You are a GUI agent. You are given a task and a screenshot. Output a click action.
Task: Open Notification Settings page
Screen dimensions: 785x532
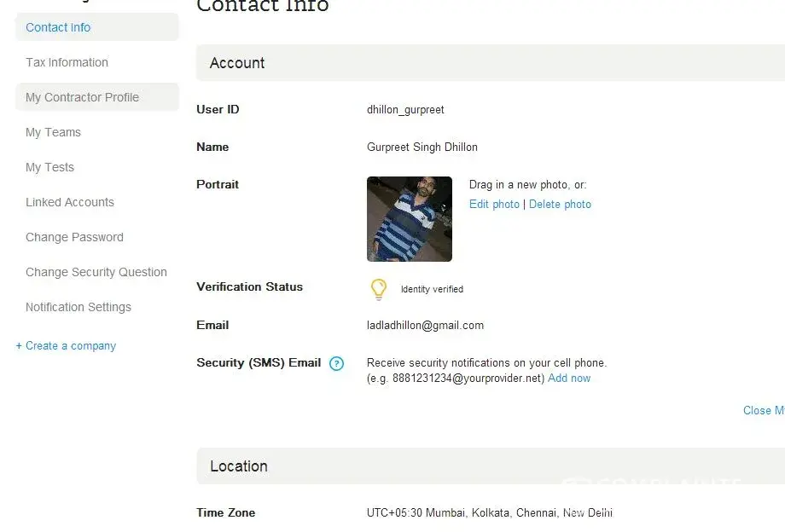tap(78, 307)
